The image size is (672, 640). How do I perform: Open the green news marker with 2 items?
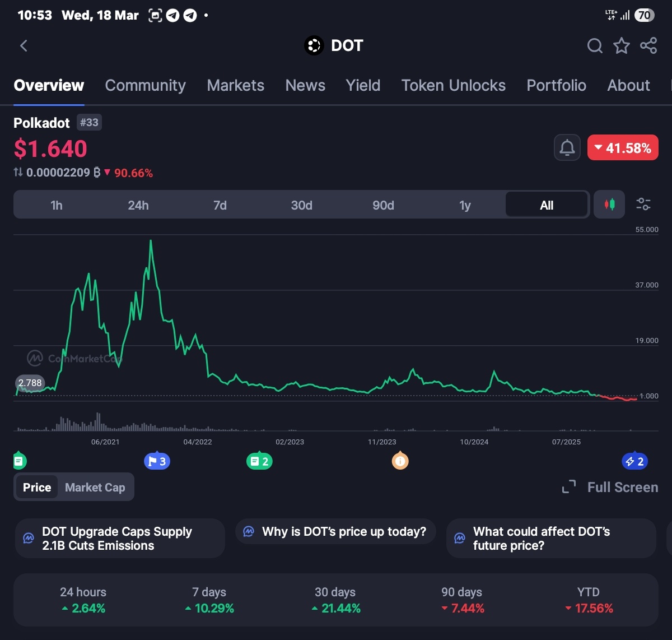click(x=259, y=462)
